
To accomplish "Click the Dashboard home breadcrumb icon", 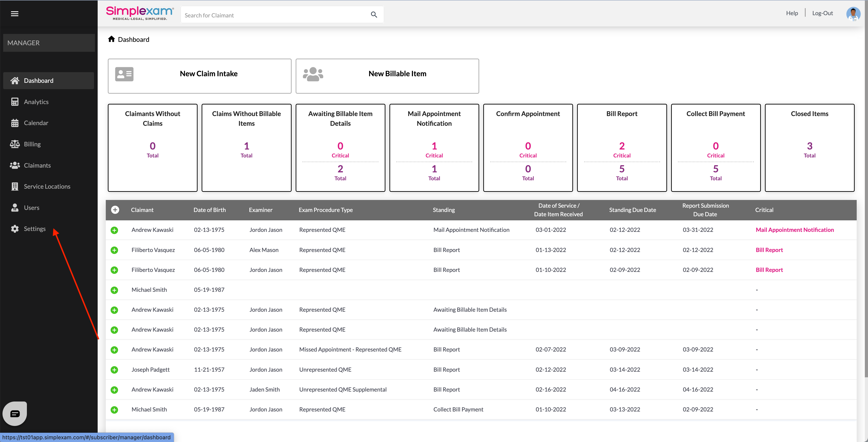I will click(x=111, y=39).
